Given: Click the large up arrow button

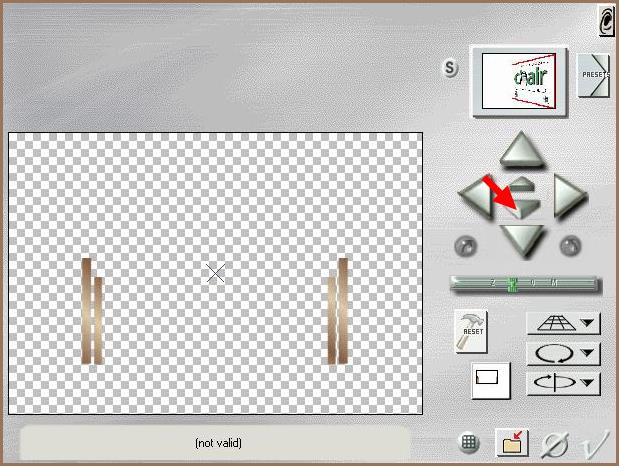Looking at the screenshot, I should click(522, 150).
